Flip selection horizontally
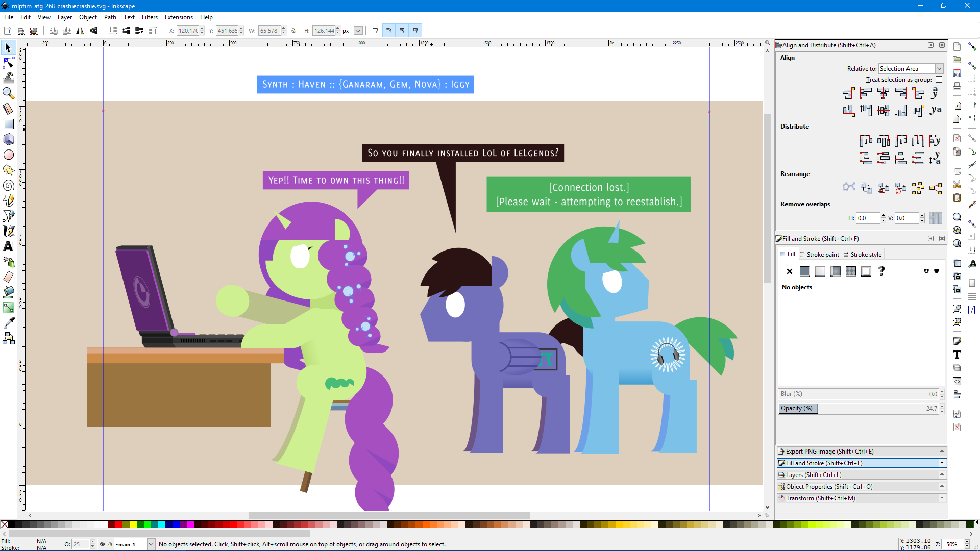 pos(80,31)
